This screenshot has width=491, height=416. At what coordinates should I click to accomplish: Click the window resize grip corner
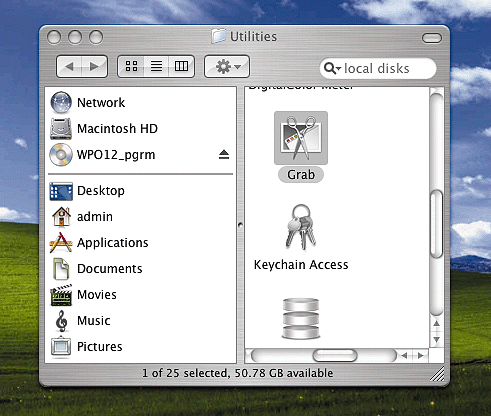pyautogui.click(x=437, y=374)
